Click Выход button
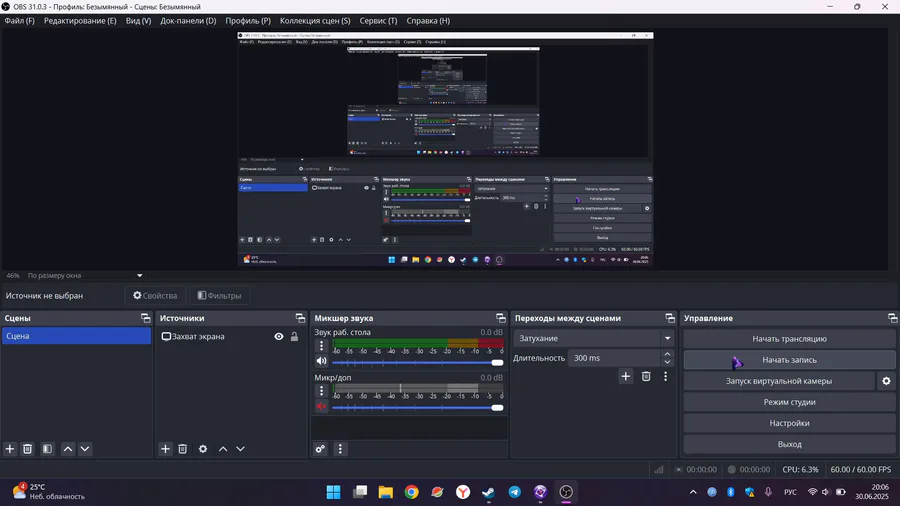 tap(789, 444)
